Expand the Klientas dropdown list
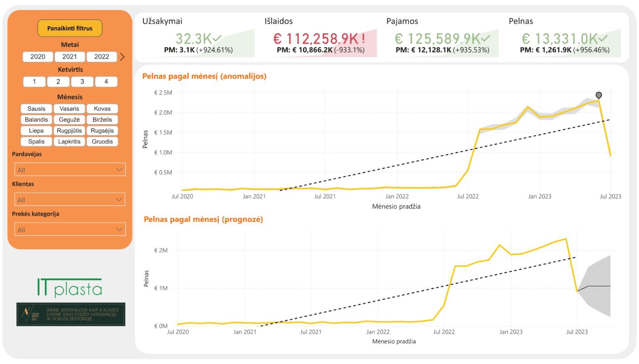 click(x=70, y=199)
